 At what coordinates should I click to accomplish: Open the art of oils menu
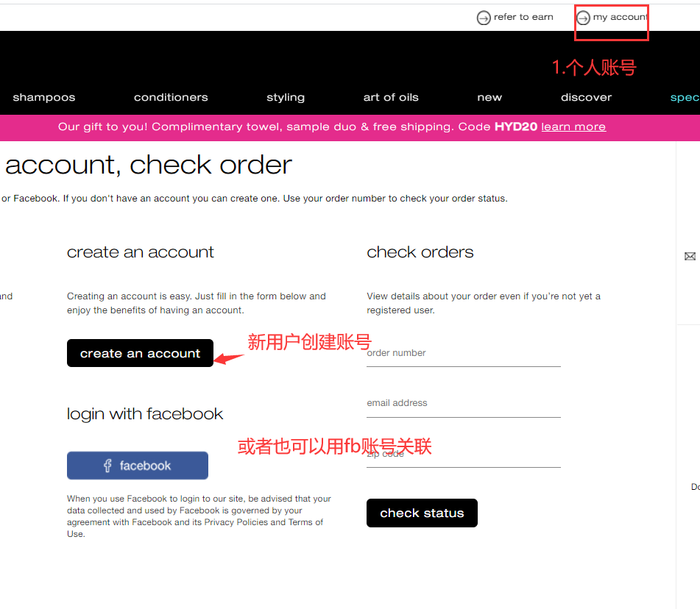pyautogui.click(x=391, y=97)
